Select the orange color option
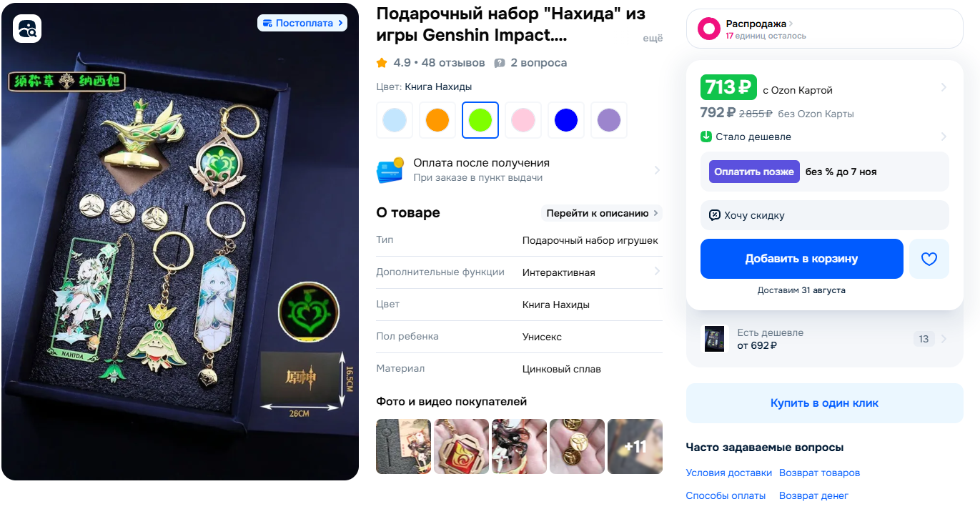This screenshot has height=509, width=980. pyautogui.click(x=437, y=120)
